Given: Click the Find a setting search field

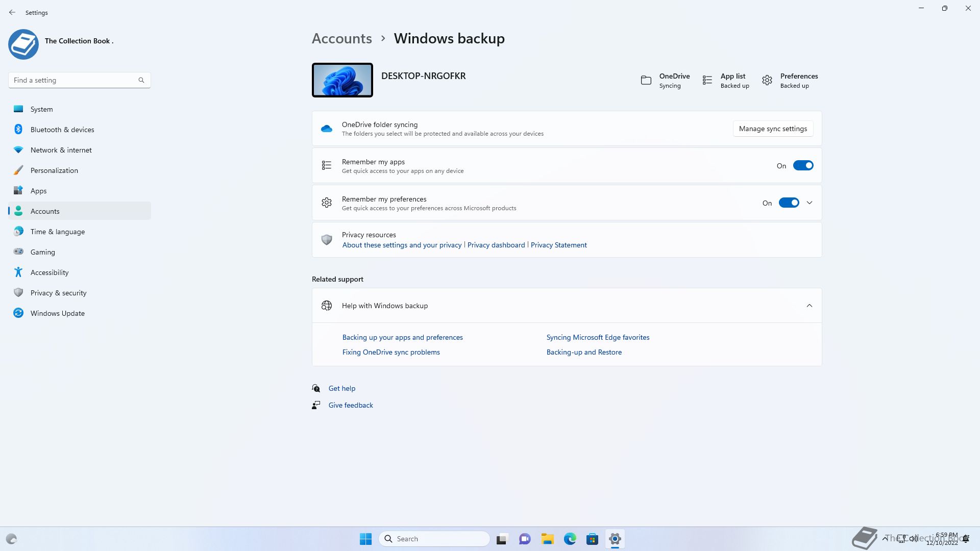Looking at the screenshot, I should 80,80.
